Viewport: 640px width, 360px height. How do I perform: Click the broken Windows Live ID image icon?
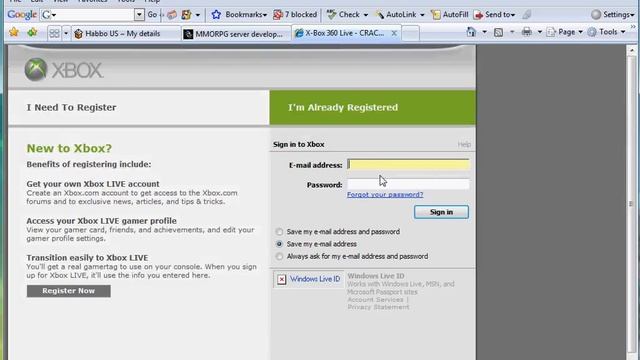(x=282, y=280)
